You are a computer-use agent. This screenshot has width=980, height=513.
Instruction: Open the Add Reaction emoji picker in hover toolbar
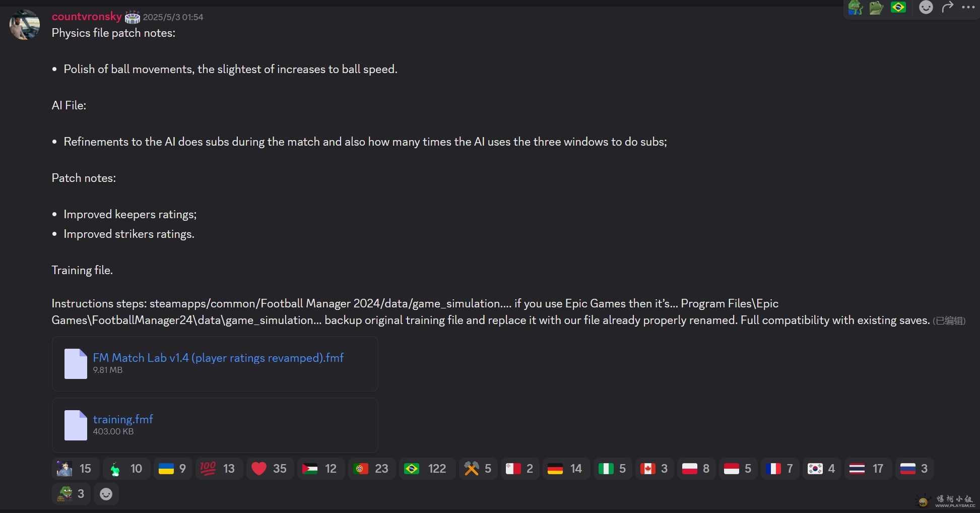coord(926,7)
